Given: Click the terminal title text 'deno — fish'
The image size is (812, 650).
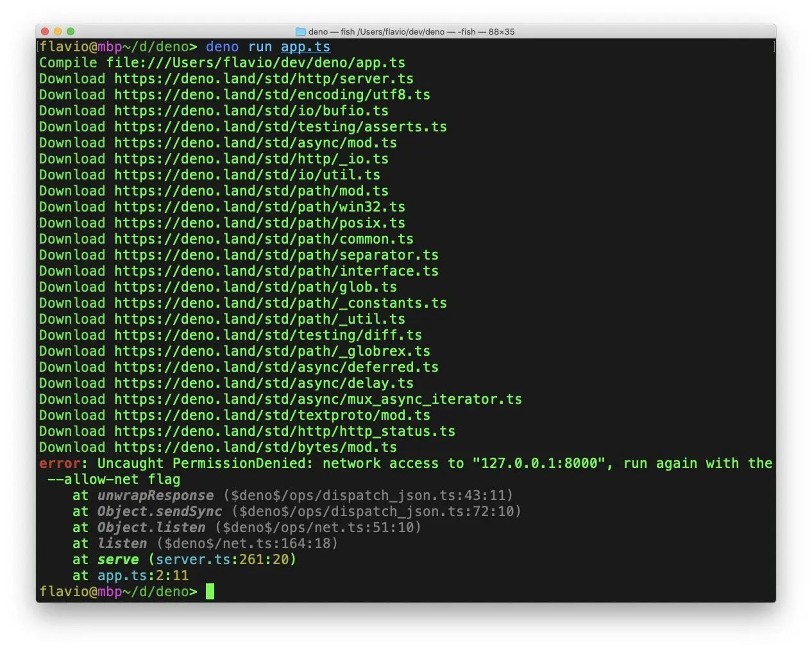Looking at the screenshot, I should (x=332, y=31).
